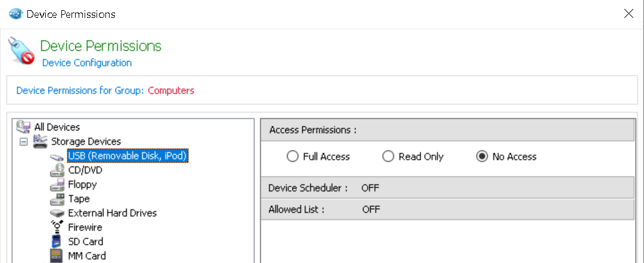Click the Tape device icon
The width and height of the screenshot is (644, 263).
point(57,199)
